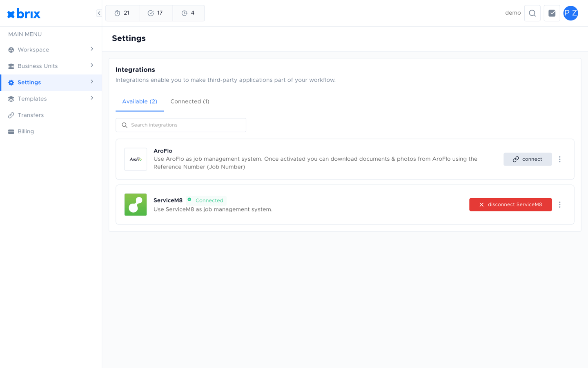
Task: Open the stopwatch counter showing 21
Action: [122, 13]
